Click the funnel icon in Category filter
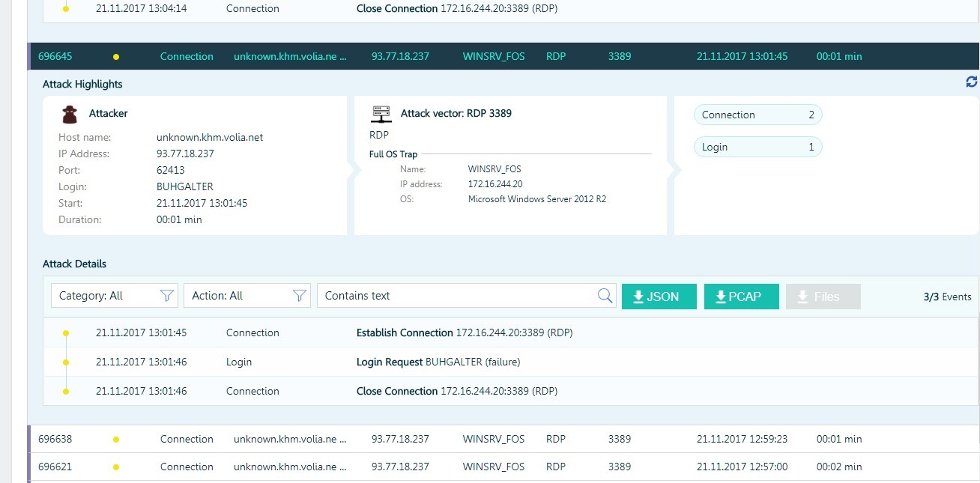 pos(167,296)
